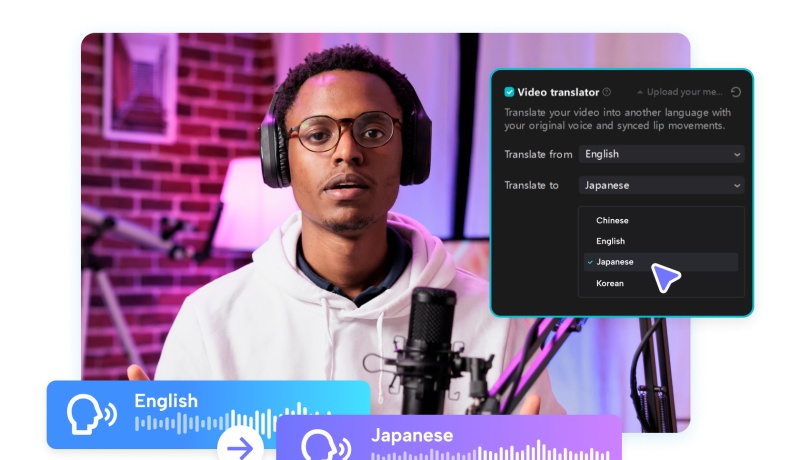Select English in the language list
The width and height of the screenshot is (800, 460).
coord(610,241)
